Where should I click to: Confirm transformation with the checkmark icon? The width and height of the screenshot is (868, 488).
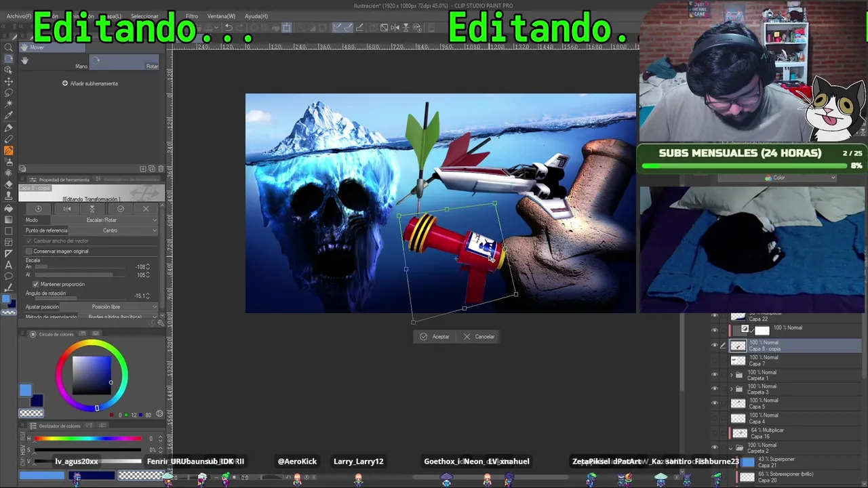coord(121,209)
